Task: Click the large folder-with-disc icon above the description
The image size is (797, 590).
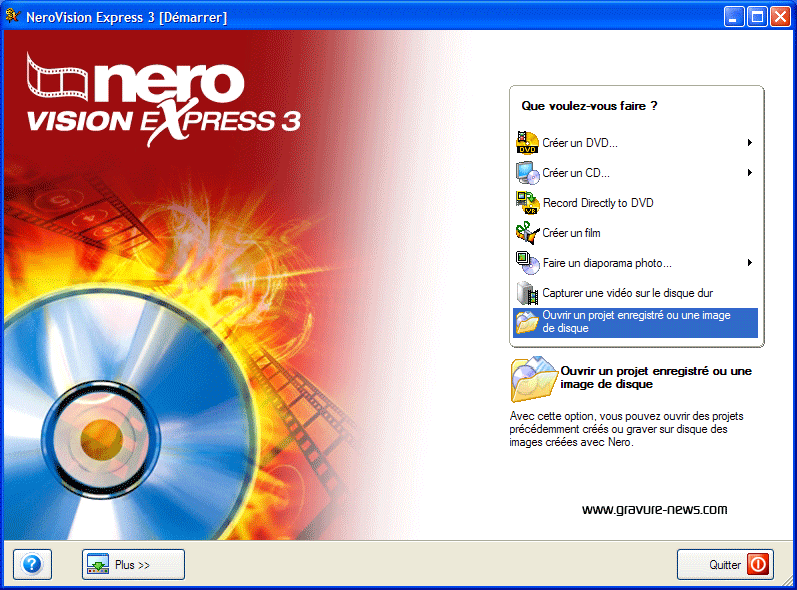Action: tap(534, 379)
